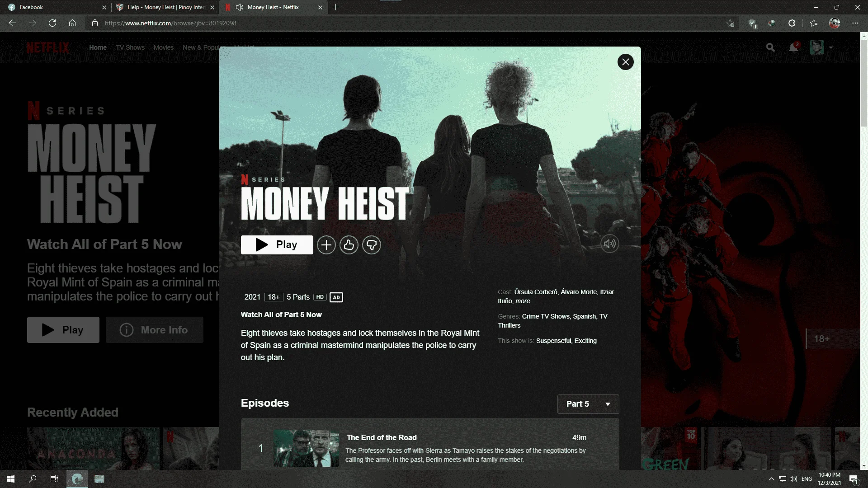868x488 pixels.
Task: Click the More Info button
Action: [x=154, y=330]
